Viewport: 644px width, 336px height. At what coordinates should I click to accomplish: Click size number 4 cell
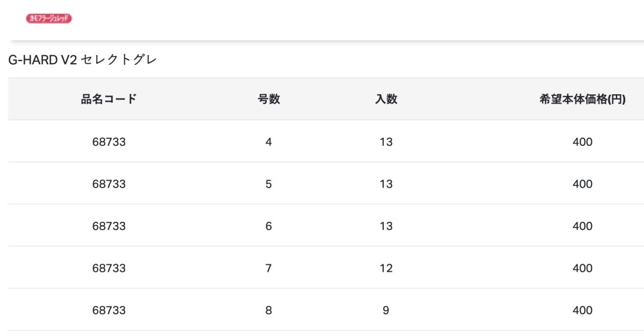tap(269, 142)
